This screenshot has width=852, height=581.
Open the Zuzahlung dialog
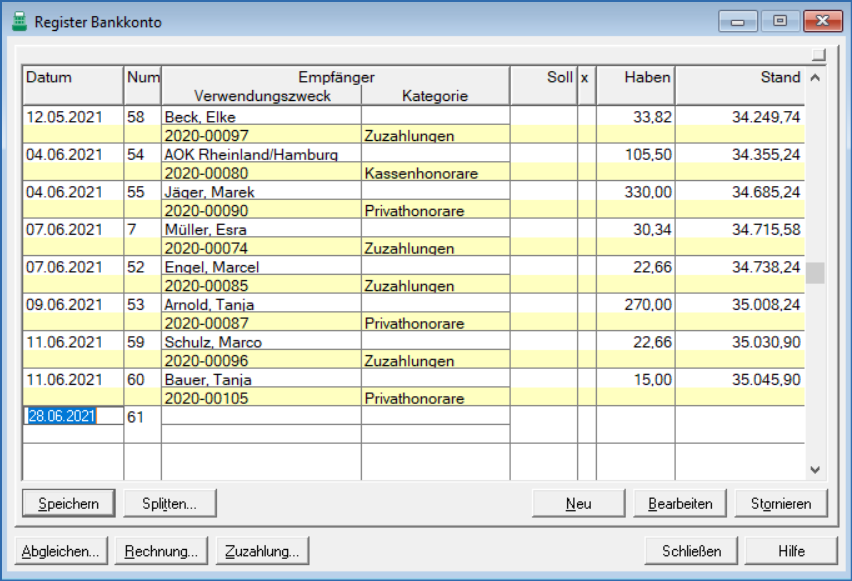262,551
